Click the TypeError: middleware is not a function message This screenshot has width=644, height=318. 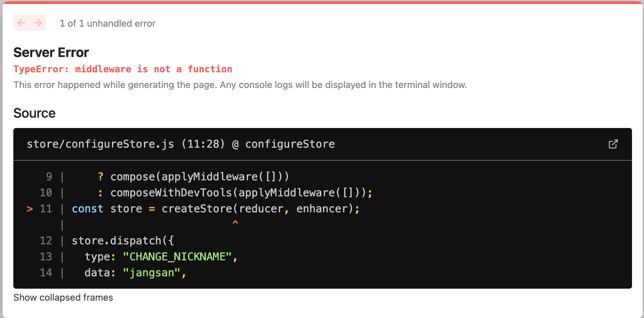pos(123,69)
